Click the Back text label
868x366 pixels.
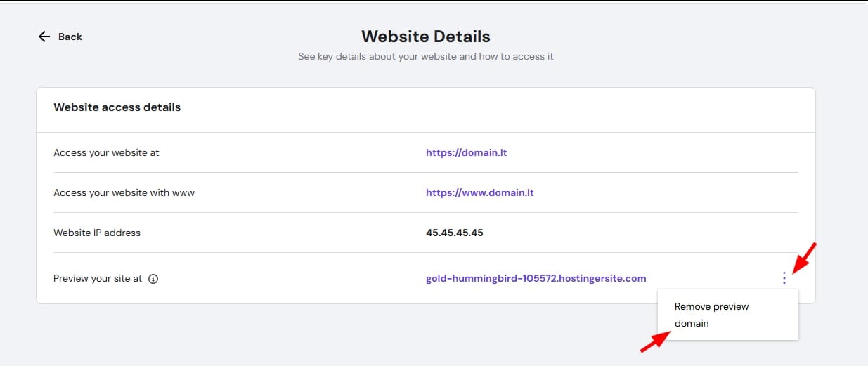coord(70,37)
